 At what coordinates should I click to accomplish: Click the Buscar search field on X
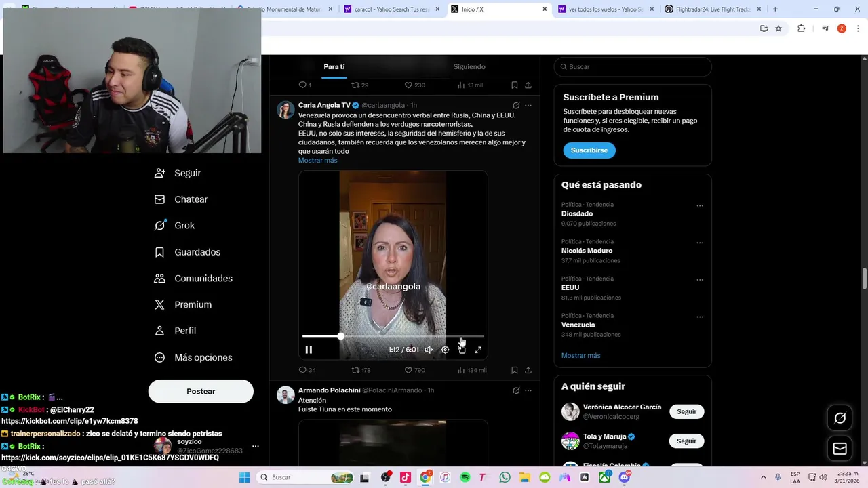tap(633, 66)
